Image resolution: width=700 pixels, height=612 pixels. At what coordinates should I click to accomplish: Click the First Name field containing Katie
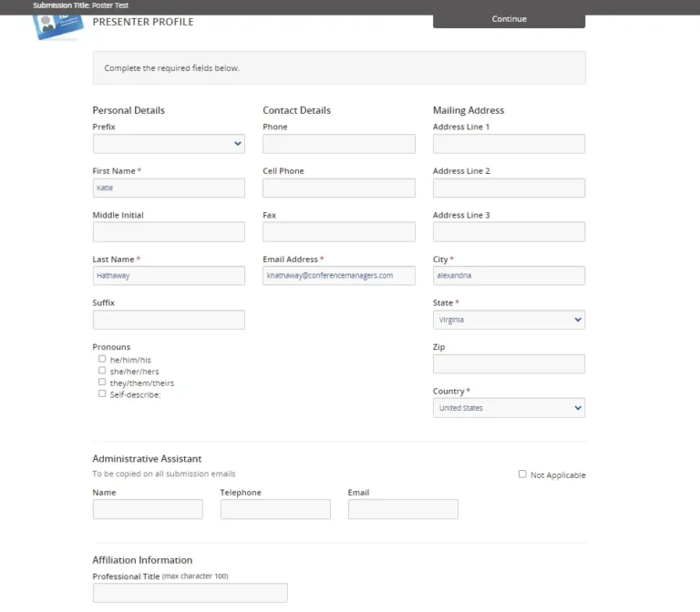169,188
